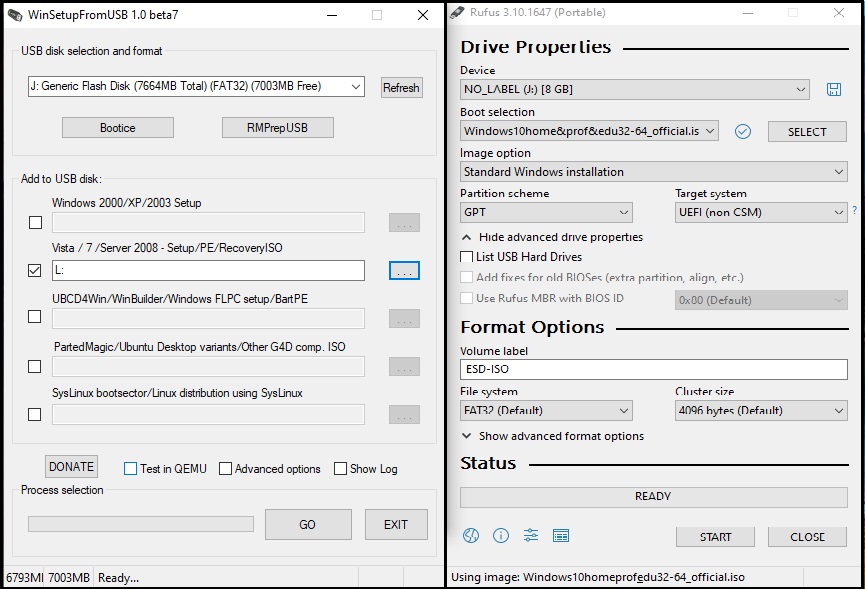865x590 pixels.
Task: Click Rufus title bar app icon
Action: click(x=457, y=12)
